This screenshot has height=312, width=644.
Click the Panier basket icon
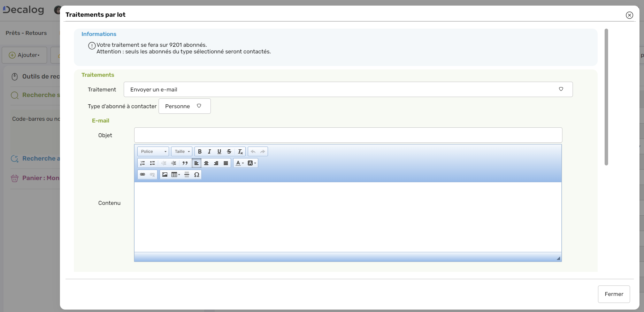tap(15, 178)
